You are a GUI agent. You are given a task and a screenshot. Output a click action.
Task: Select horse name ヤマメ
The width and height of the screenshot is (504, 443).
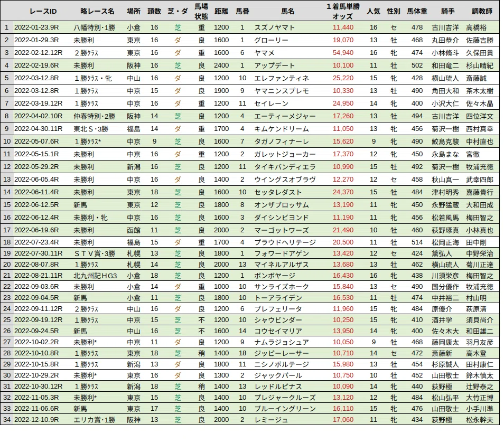pos(264,53)
